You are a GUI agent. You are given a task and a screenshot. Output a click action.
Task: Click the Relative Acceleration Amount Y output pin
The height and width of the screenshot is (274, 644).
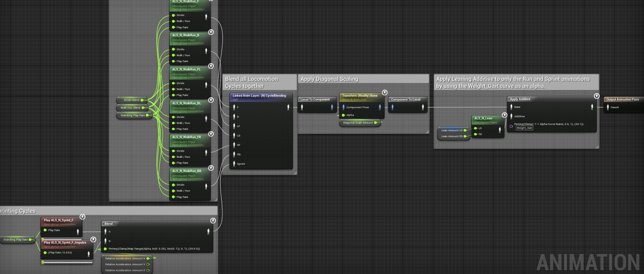[x=148, y=264]
